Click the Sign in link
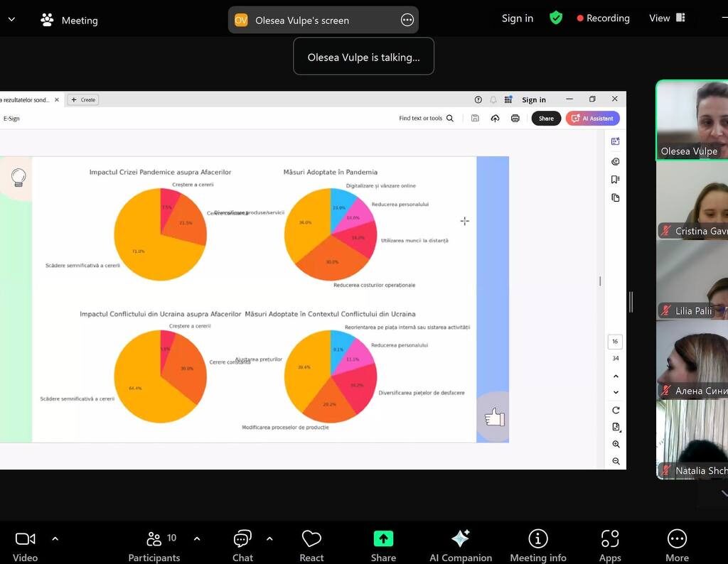 tap(517, 18)
